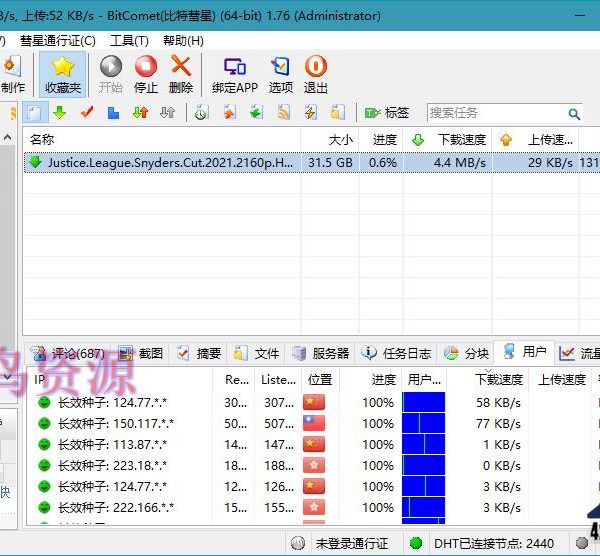Click into the 搜索任务 search field
Screen dimensions: 600x556
click(x=495, y=113)
